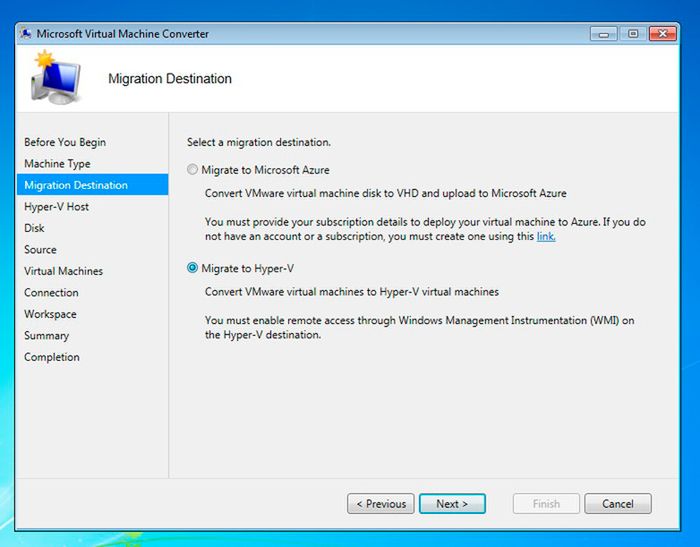
Task: Select the Migration Destination step
Action: click(x=92, y=185)
